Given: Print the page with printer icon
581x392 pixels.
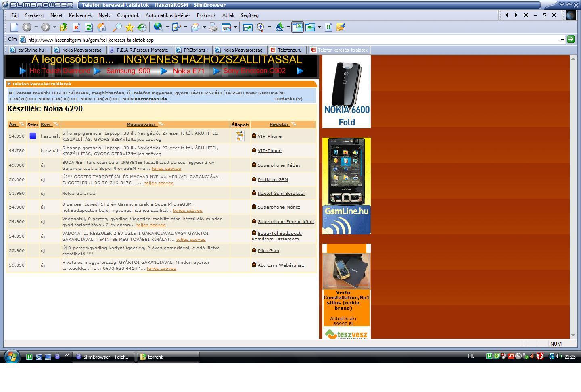Looking at the screenshot, I should tap(213, 27).
